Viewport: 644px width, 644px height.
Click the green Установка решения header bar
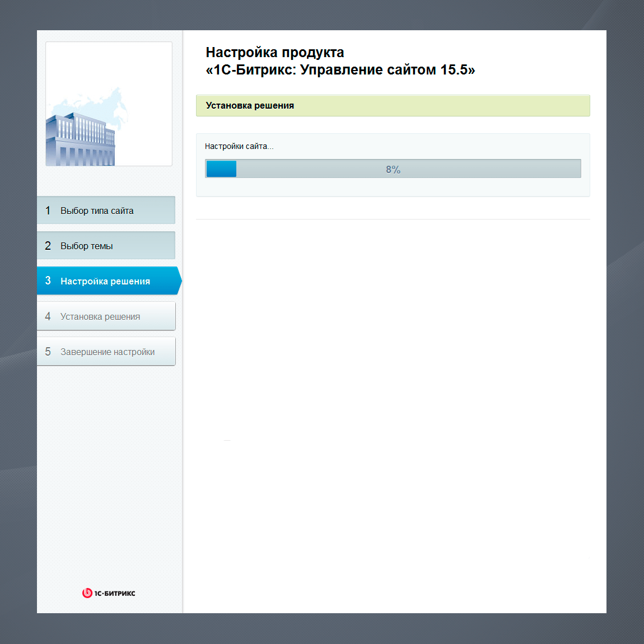pyautogui.click(x=392, y=106)
